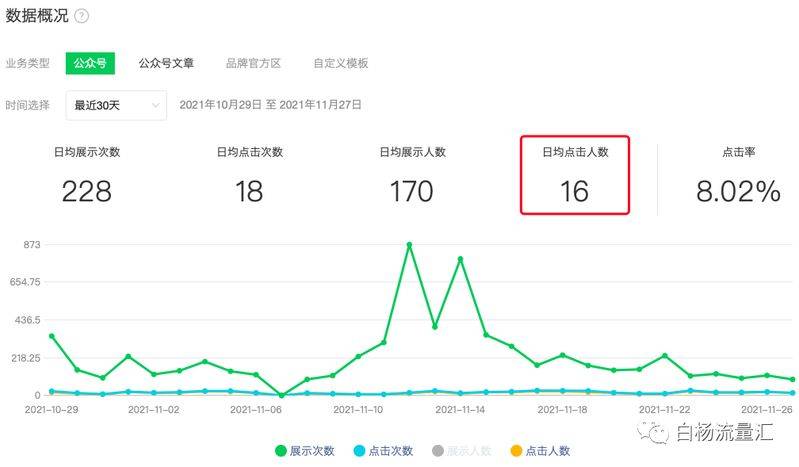The width and height of the screenshot is (799, 467).
Task: Open the help icon beside 数据概况
Action: (82, 16)
